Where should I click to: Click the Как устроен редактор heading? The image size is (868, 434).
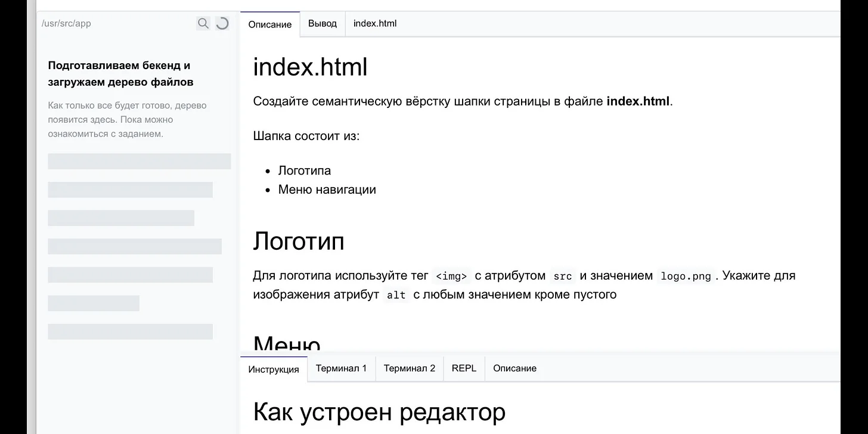[379, 411]
